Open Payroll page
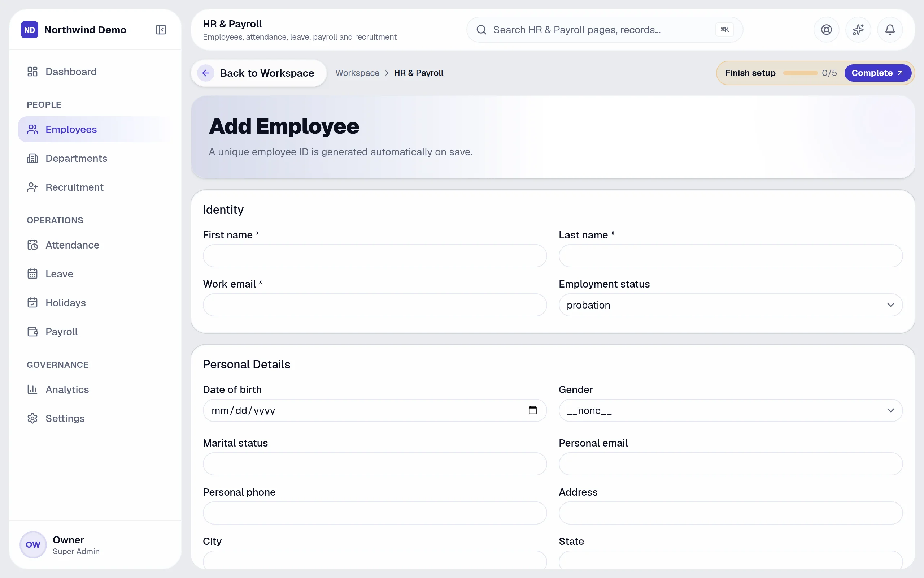 (x=95, y=332)
